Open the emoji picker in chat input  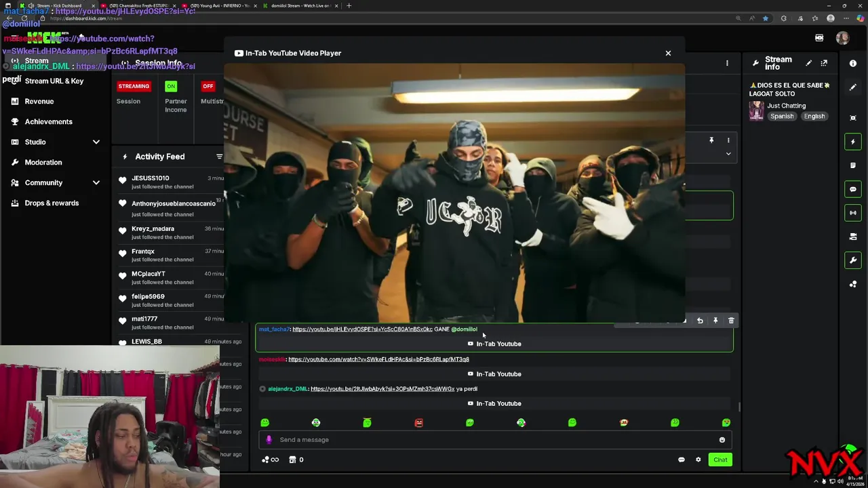point(722,440)
